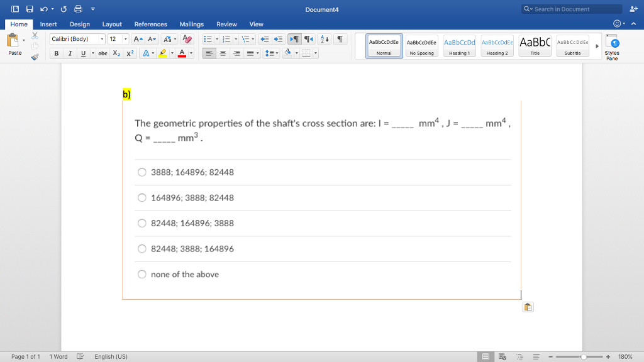This screenshot has width=644, height=362.
Task: Apply Superscript formatting
Action: (x=130, y=53)
